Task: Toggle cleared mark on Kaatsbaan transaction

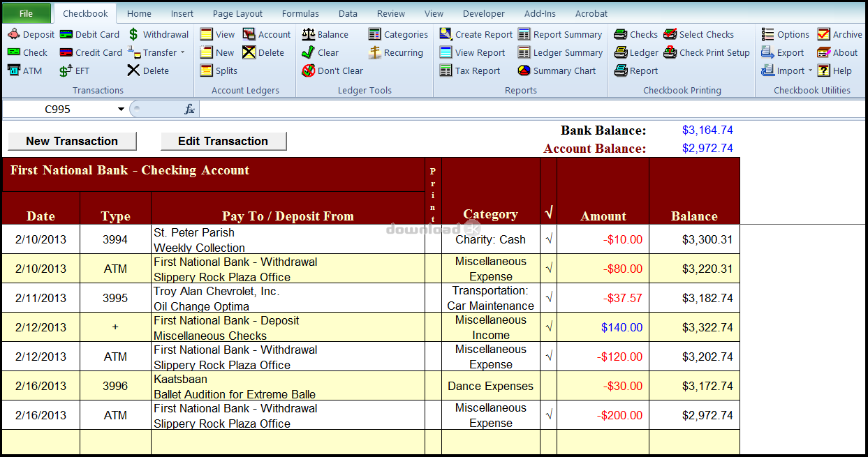Action: pyautogui.click(x=548, y=386)
